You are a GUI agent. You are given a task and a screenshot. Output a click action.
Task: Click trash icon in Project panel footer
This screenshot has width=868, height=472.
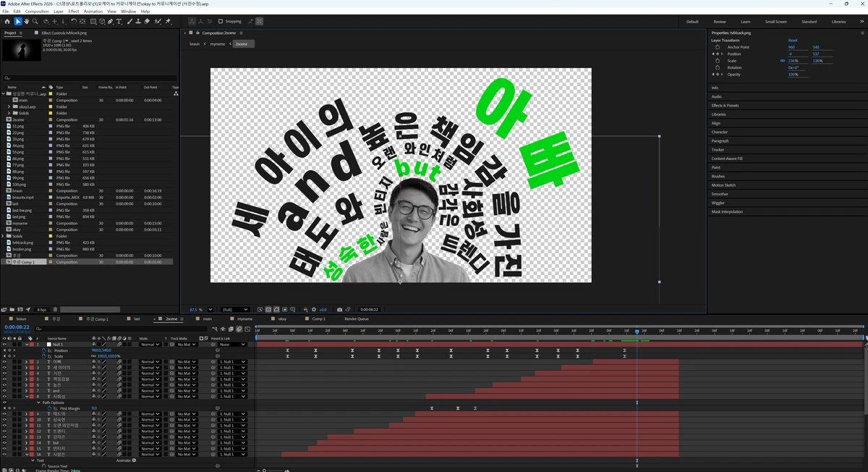[55, 309]
